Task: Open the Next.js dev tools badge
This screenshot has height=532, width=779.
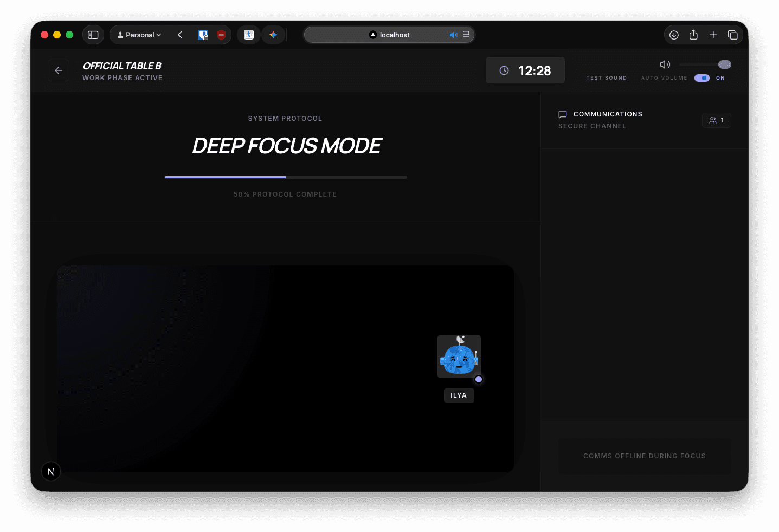Action: point(51,471)
